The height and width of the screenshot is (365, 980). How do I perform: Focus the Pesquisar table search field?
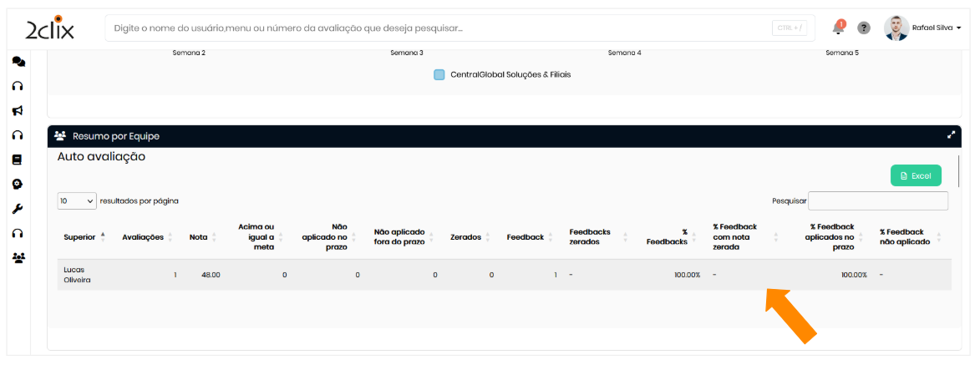click(x=877, y=201)
